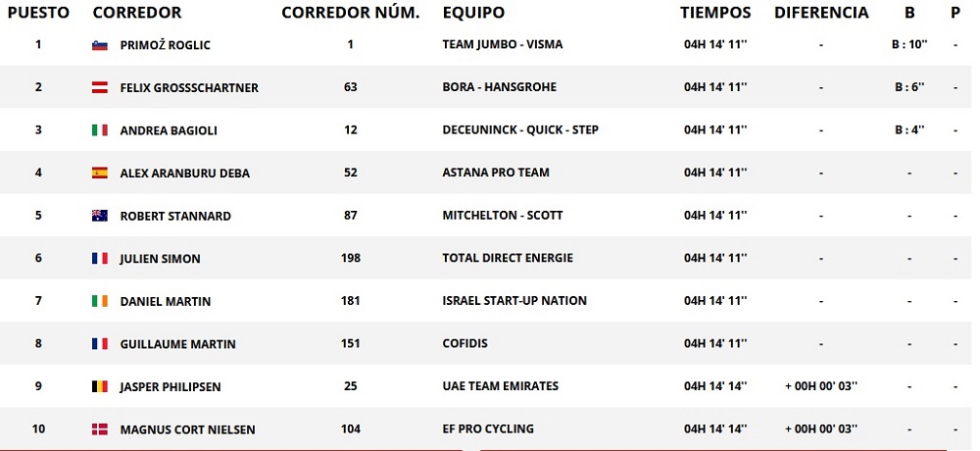Click the French flag beside Guillaume Martin
The height and width of the screenshot is (451, 980).
click(x=99, y=344)
